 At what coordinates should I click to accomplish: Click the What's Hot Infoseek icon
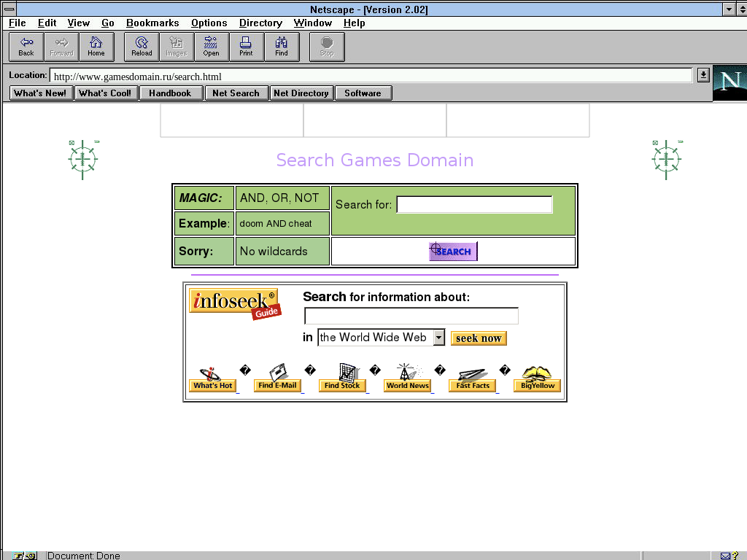(212, 379)
